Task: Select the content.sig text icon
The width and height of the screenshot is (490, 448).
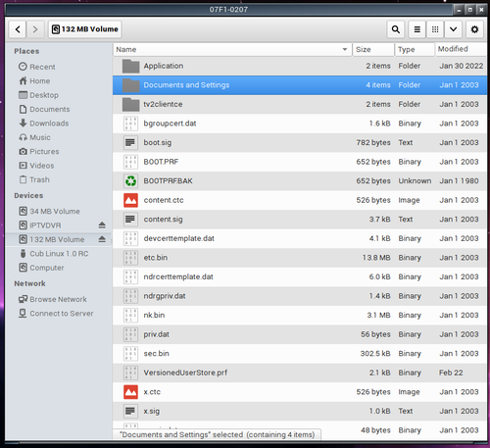Action: (x=130, y=220)
